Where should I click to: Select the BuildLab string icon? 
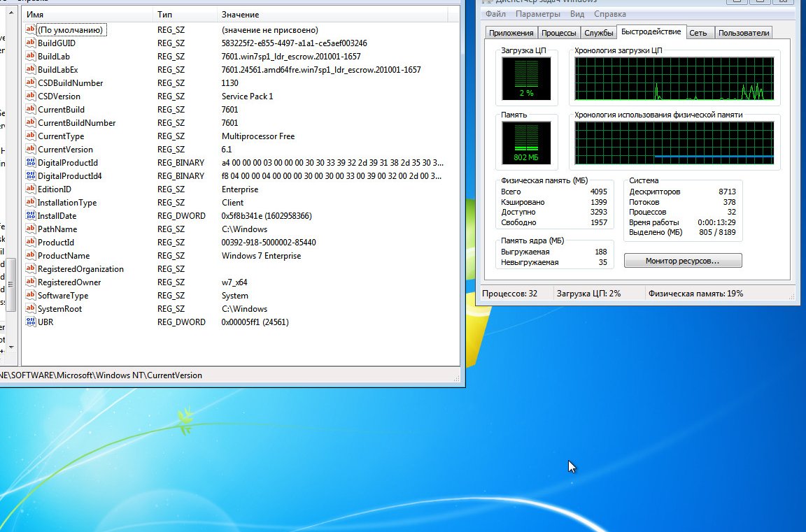pos(30,57)
